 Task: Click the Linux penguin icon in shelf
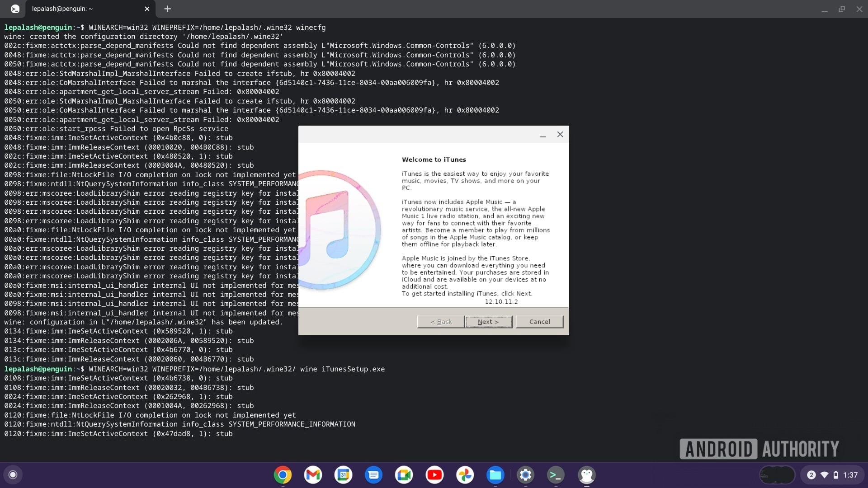coord(586,475)
